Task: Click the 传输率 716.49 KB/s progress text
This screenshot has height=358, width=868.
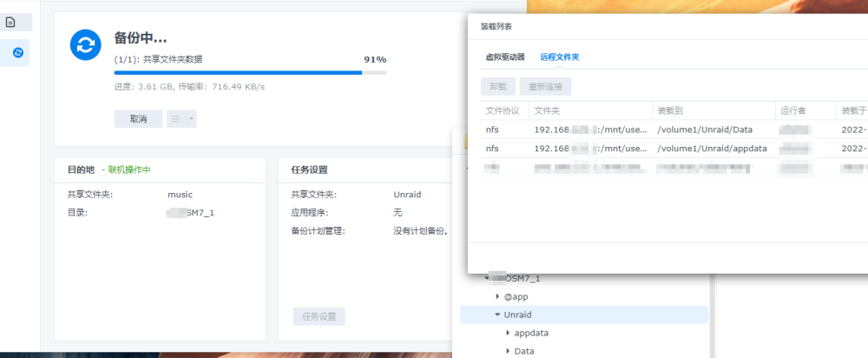Action: [x=222, y=87]
